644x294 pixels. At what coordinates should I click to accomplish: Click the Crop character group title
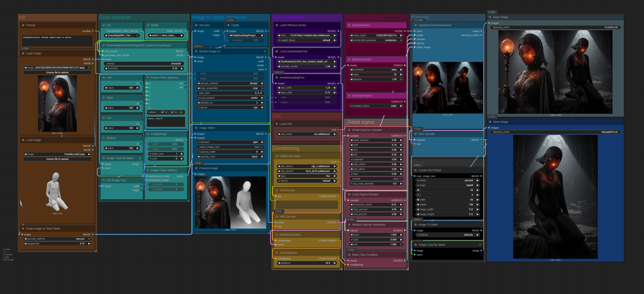point(115,18)
